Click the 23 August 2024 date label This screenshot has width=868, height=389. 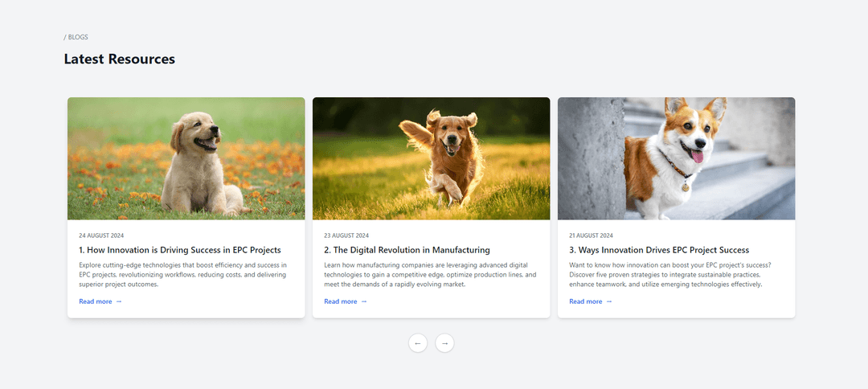[x=346, y=235]
